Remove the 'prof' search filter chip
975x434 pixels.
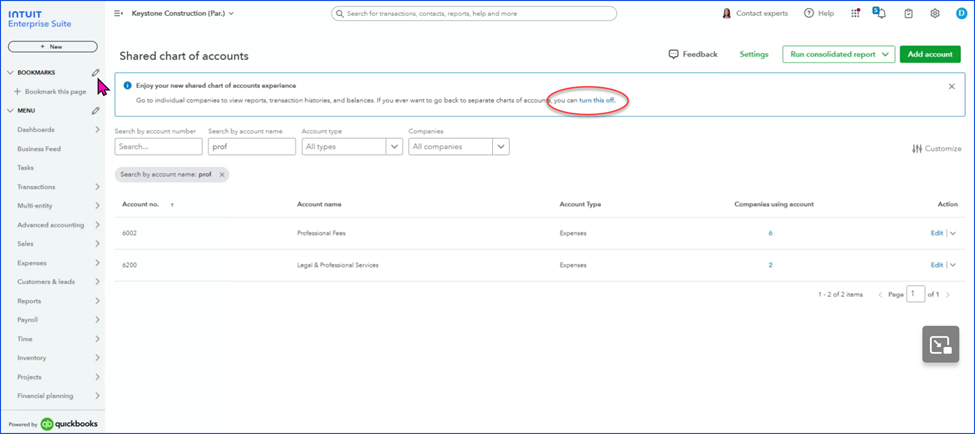(x=222, y=175)
